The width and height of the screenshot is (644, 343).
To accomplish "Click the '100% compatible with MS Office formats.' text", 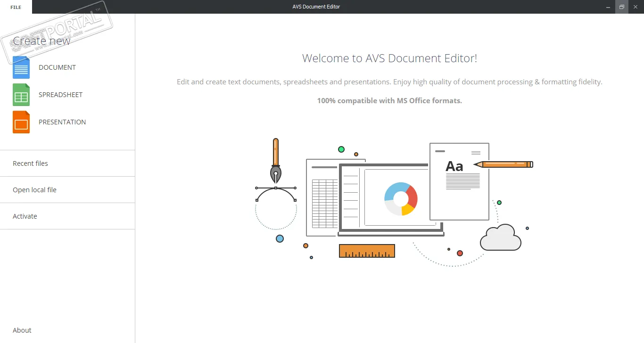I will tap(389, 100).
